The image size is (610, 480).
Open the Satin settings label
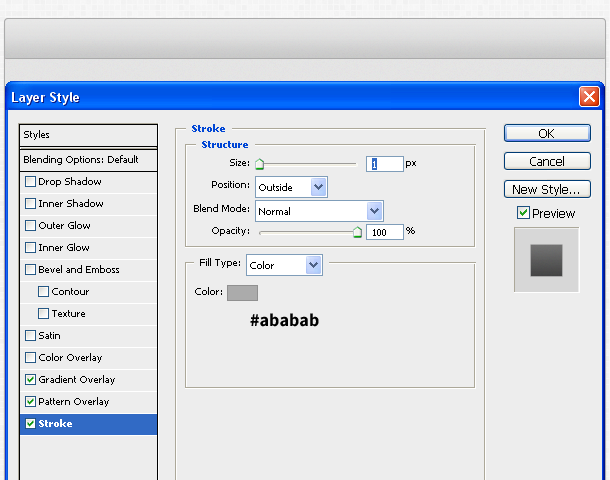[49, 335]
